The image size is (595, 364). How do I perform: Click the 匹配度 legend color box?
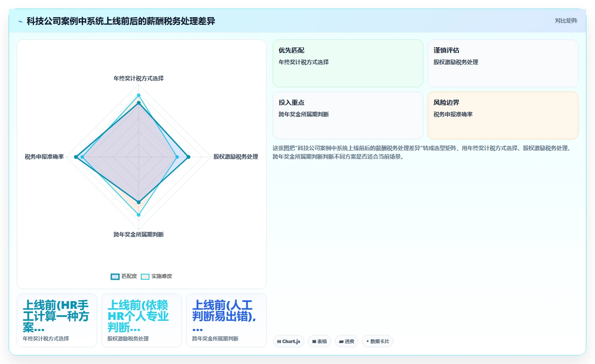pyautogui.click(x=115, y=276)
